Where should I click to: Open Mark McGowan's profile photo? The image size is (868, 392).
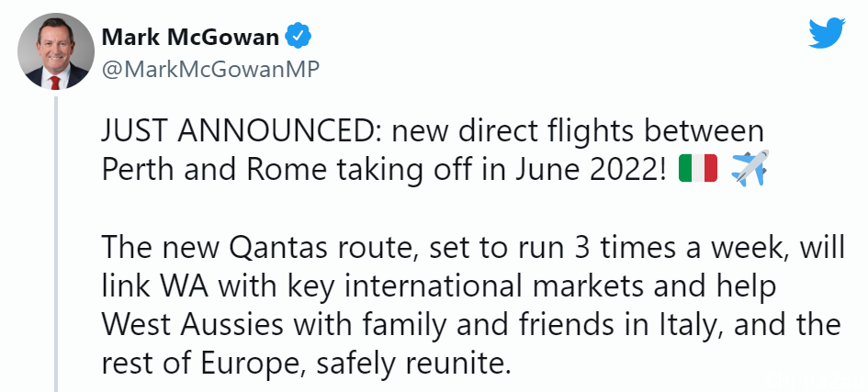tap(55, 50)
